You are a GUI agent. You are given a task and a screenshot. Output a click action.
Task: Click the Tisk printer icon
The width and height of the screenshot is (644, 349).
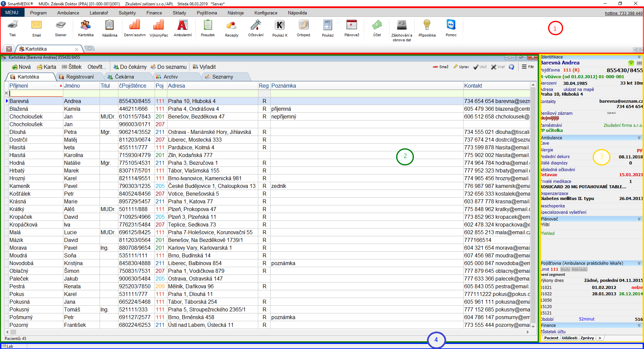click(12, 26)
